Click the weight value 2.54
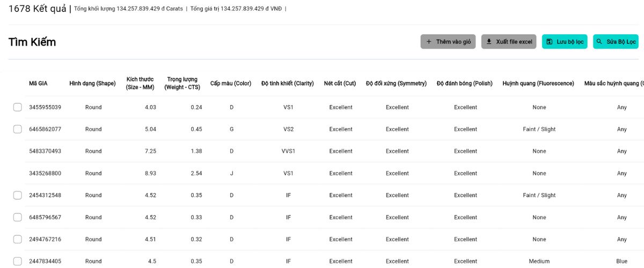The height and width of the screenshot is (268, 644). [196, 173]
